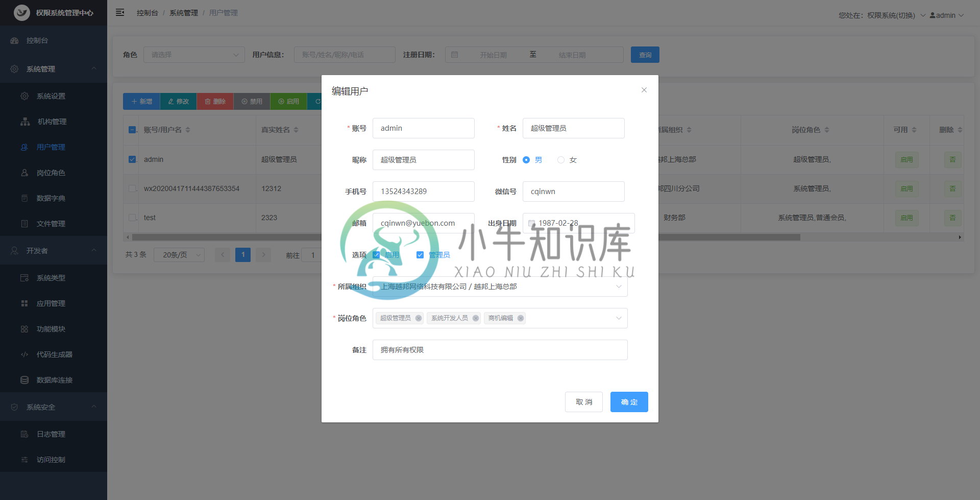Click the calendar icon in 出身日期 field
Screen dimensions: 980x500
(x=531, y=223)
